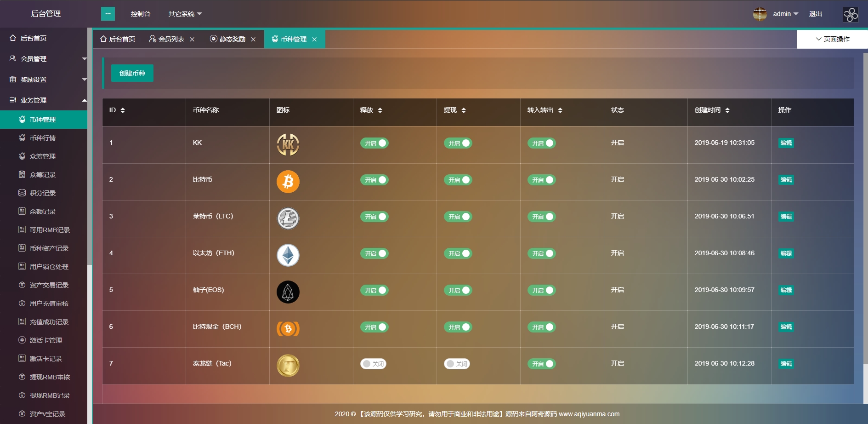Enable 释放 switch for 泰龙链 (Tac)
The width and height of the screenshot is (868, 424).
[x=374, y=364]
